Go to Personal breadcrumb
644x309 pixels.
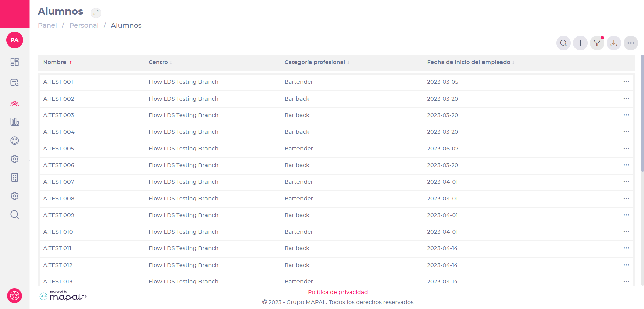pos(84,25)
